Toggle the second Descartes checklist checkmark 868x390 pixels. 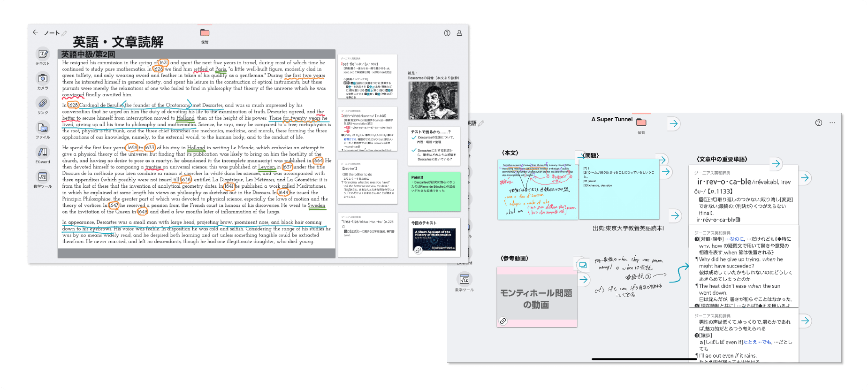414,150
